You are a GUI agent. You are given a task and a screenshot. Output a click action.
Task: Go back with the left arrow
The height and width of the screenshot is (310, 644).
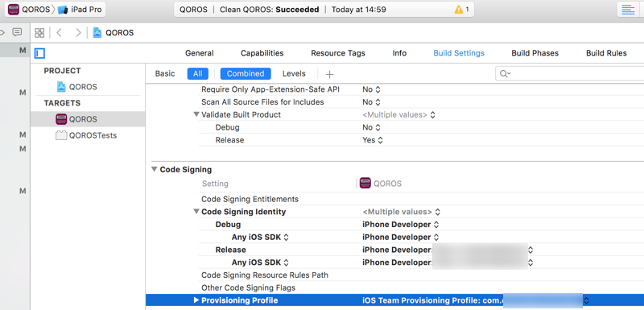click(x=59, y=33)
